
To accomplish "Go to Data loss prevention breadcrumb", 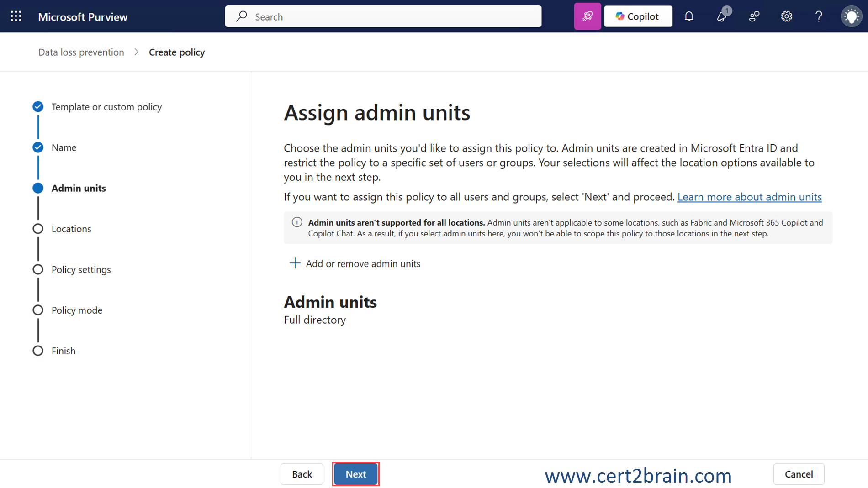I will pyautogui.click(x=81, y=52).
